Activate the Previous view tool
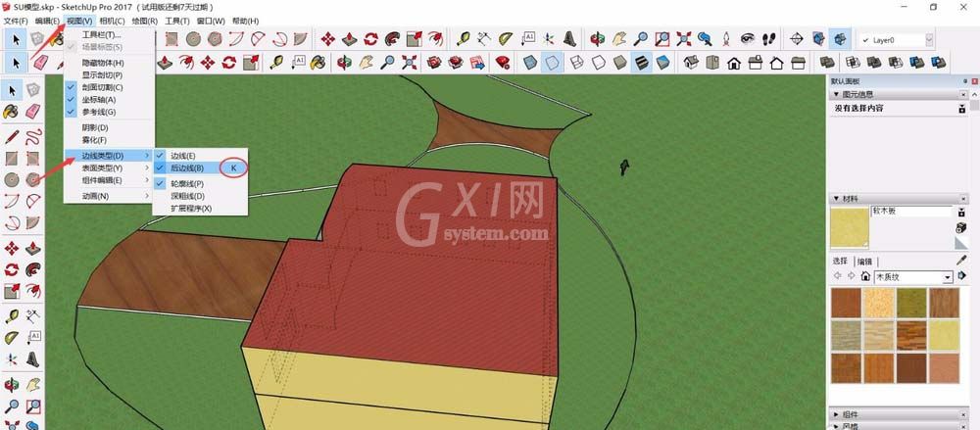The image size is (980, 430). point(705,39)
